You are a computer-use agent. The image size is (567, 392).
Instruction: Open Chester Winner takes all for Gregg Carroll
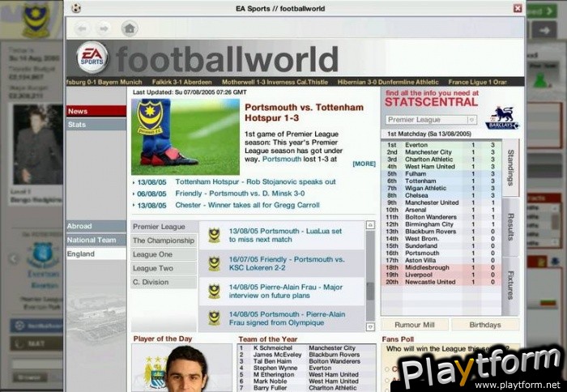pos(247,205)
